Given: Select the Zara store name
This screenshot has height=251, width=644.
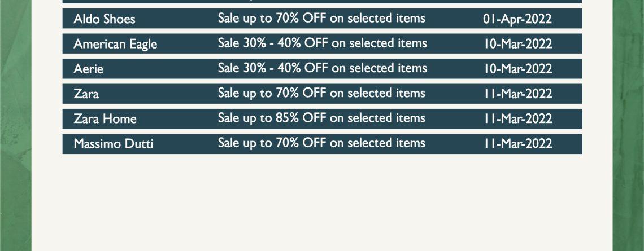Looking at the screenshot, I should coord(86,94).
